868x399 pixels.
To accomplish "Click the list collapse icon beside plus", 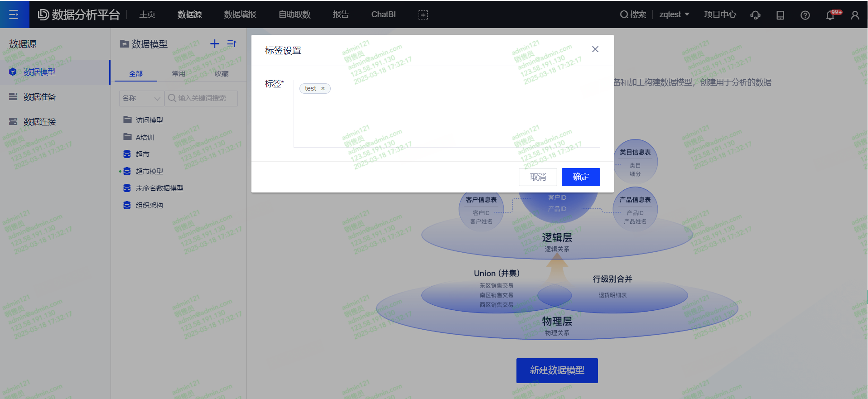I will click(231, 44).
